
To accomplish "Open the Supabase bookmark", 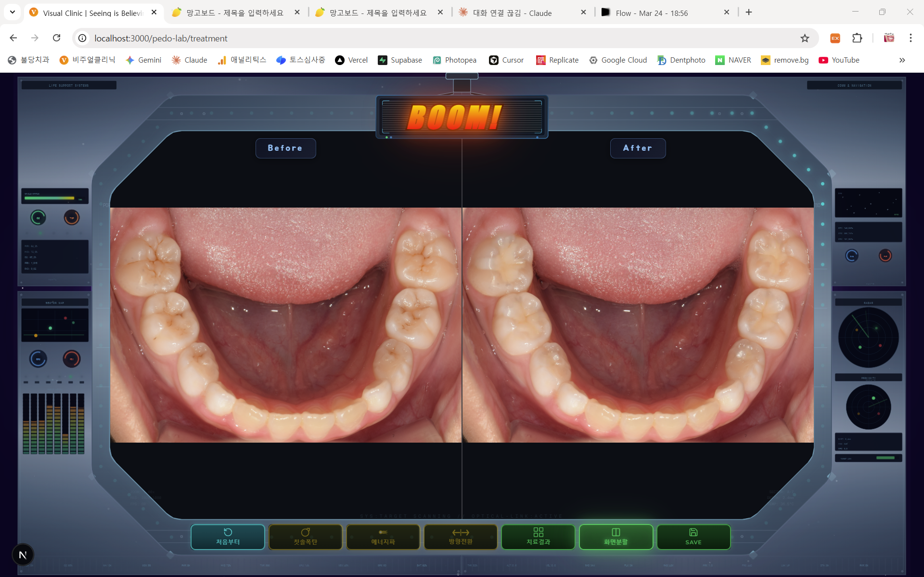I will [400, 60].
